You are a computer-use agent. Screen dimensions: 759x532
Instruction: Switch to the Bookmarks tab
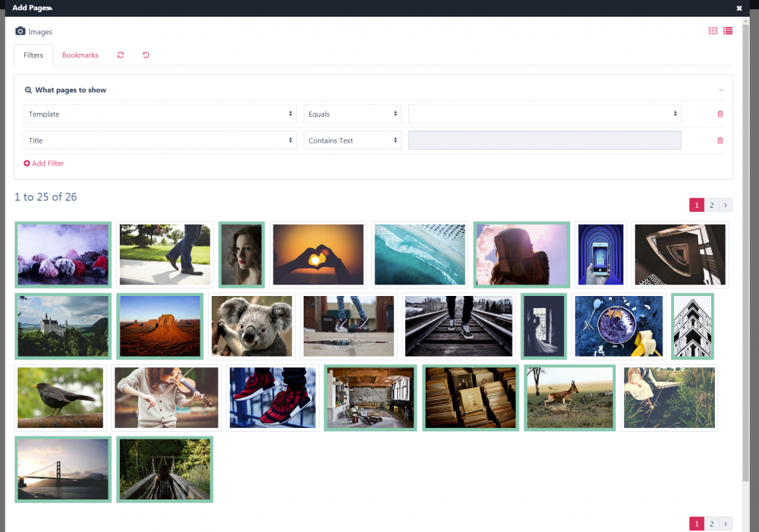[80, 55]
